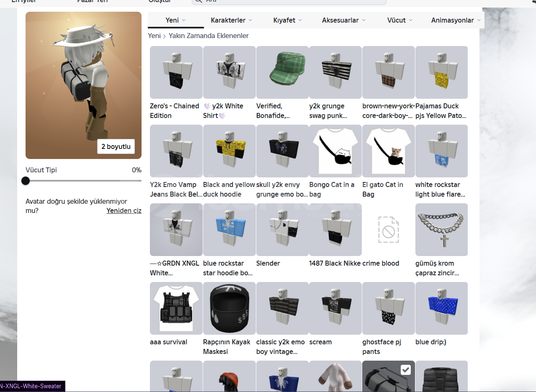The width and height of the screenshot is (536, 392).
Task: Expand the Vücut category menu
Action: point(400,20)
